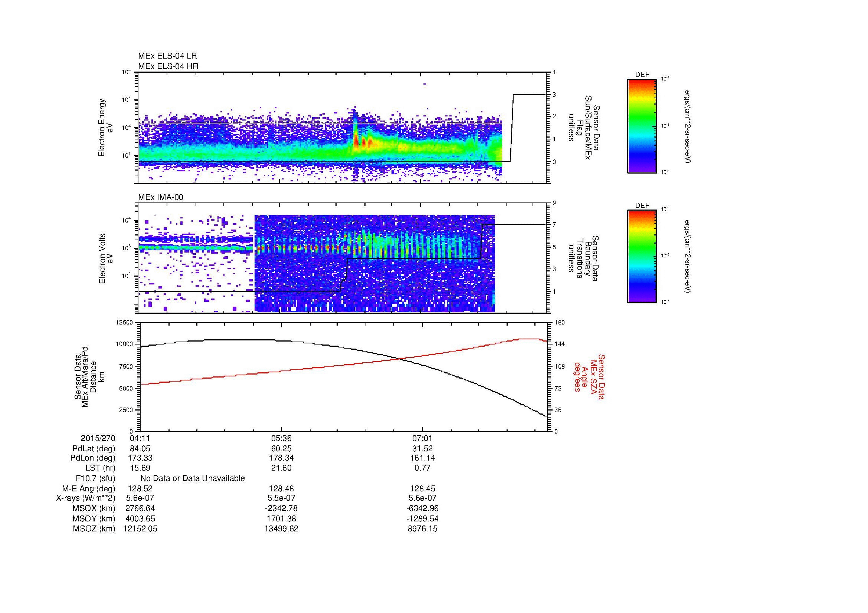
Task: Click the 'PdLon (deg)' row label
Action: (x=93, y=458)
